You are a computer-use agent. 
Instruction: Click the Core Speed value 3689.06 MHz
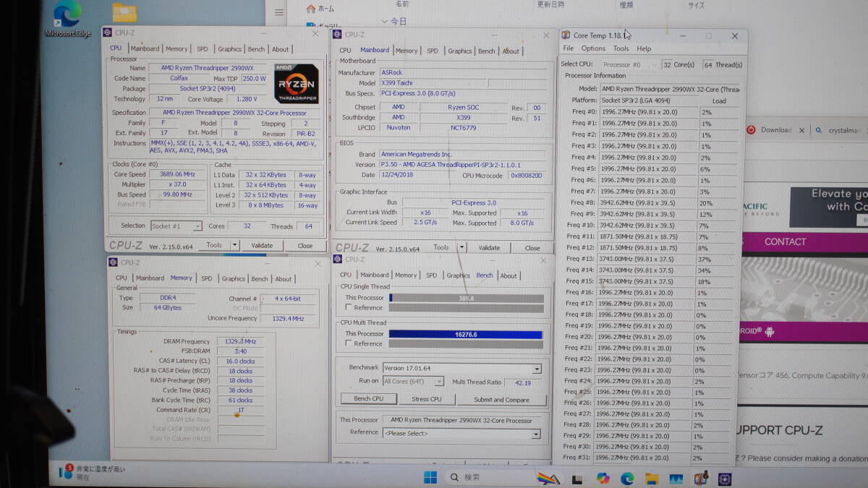click(176, 174)
